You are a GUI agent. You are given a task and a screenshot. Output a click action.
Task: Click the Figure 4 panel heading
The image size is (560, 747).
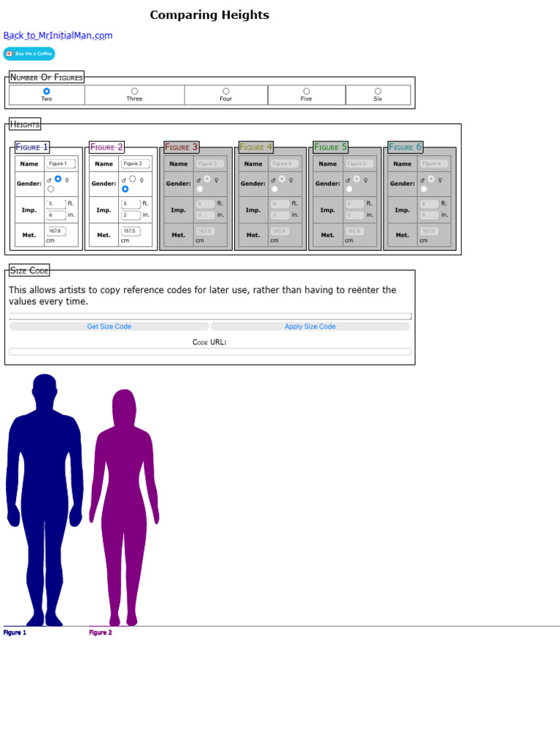[256, 147]
